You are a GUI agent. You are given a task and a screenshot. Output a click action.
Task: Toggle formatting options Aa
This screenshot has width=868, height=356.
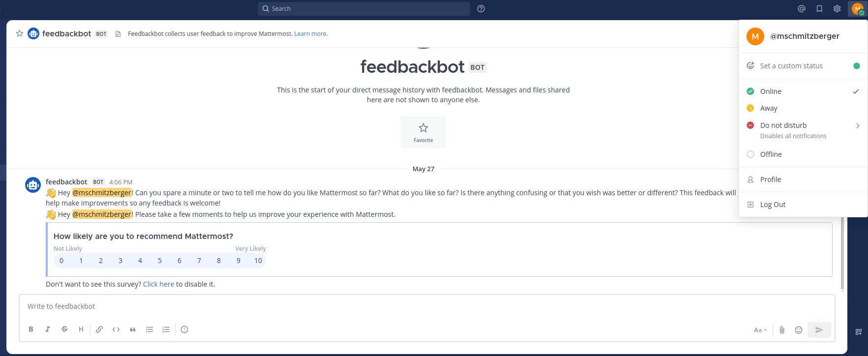point(760,330)
